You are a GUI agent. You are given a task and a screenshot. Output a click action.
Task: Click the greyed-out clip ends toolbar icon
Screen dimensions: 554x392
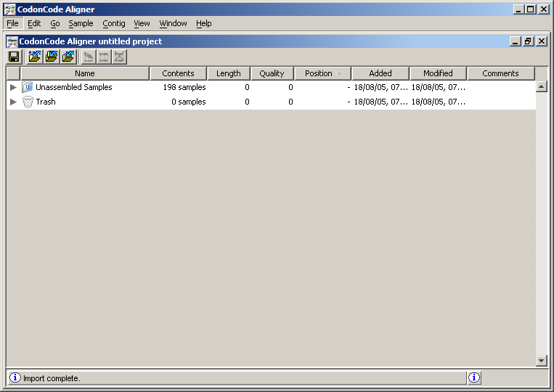(x=89, y=57)
